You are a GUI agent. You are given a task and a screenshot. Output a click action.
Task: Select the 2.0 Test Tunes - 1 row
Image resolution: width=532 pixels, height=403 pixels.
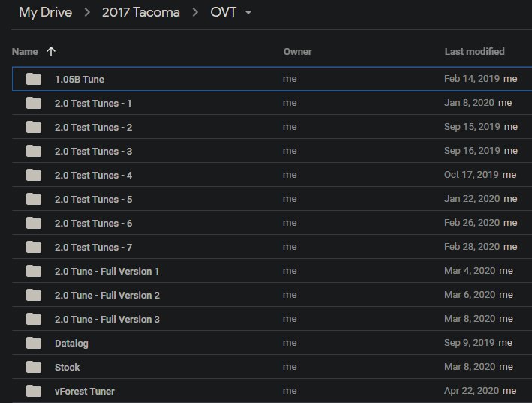(x=272, y=103)
